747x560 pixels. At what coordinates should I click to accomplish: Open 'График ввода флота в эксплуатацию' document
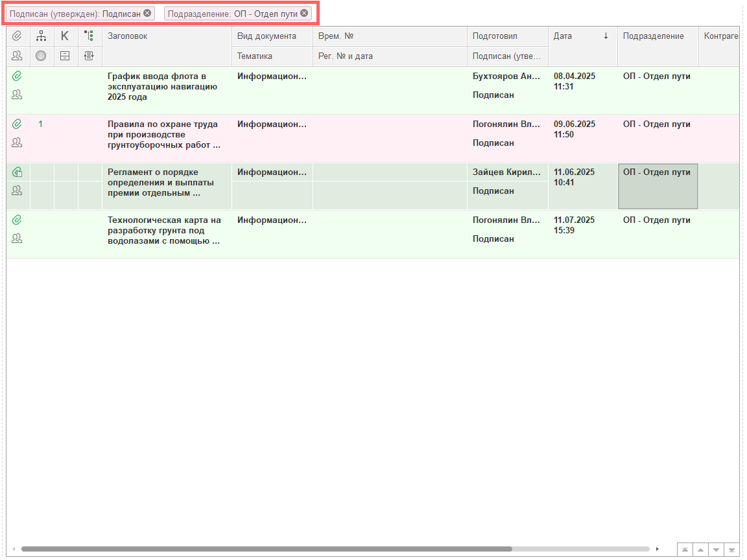coord(162,87)
